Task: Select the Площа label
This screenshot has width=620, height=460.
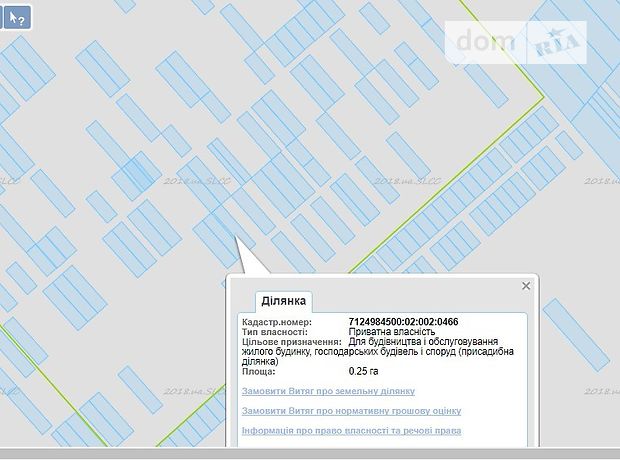Action: pyautogui.click(x=259, y=371)
